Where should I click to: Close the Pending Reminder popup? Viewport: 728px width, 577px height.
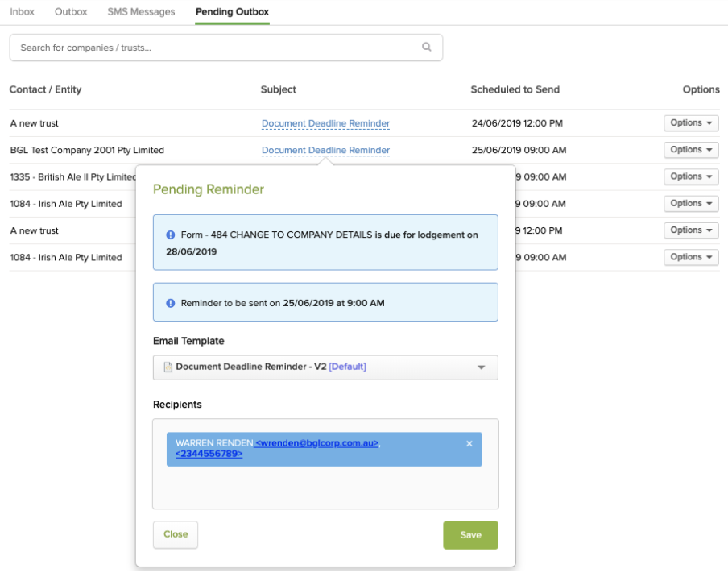click(x=176, y=534)
